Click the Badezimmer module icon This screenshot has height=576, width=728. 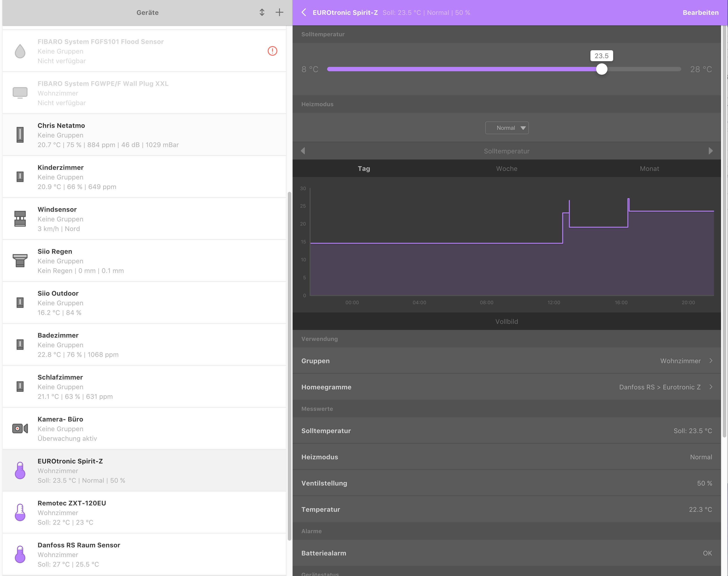[x=20, y=344]
